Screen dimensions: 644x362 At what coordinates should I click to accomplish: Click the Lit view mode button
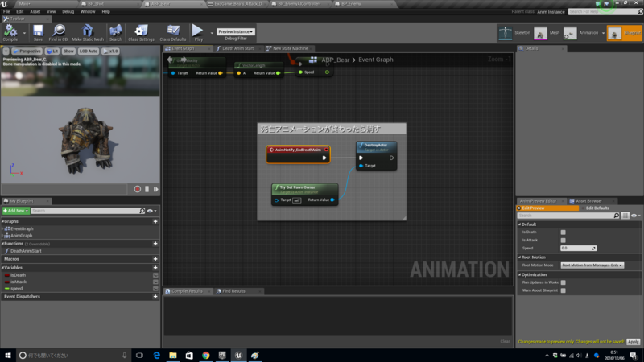click(x=52, y=51)
